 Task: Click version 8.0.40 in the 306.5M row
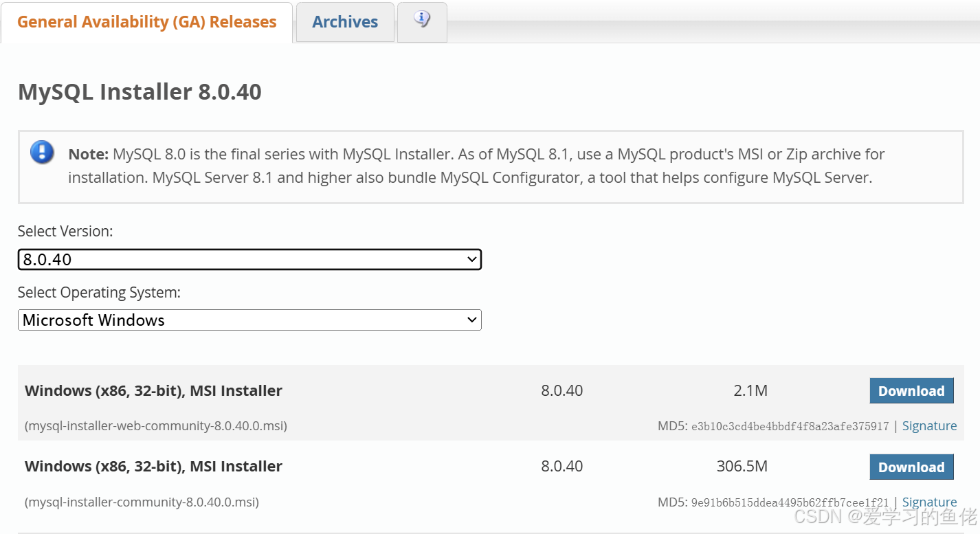(x=561, y=467)
